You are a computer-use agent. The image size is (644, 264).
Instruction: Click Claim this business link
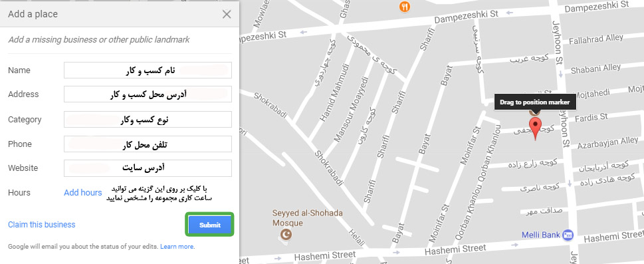coord(41,225)
